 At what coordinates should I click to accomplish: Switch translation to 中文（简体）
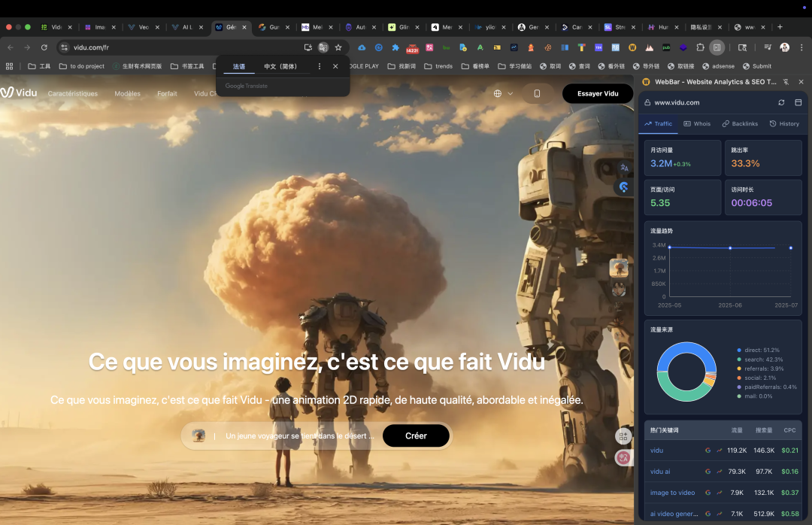[280, 66]
